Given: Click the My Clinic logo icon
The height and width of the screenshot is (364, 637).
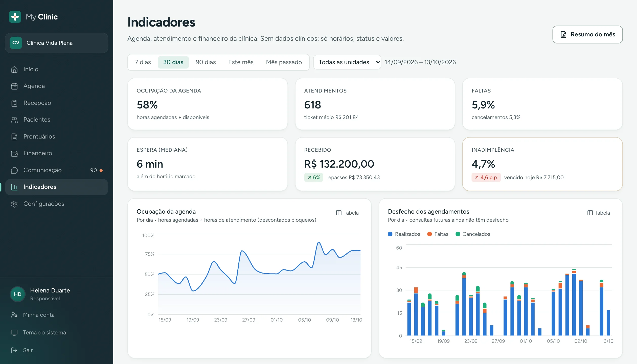Looking at the screenshot, I should [x=15, y=17].
